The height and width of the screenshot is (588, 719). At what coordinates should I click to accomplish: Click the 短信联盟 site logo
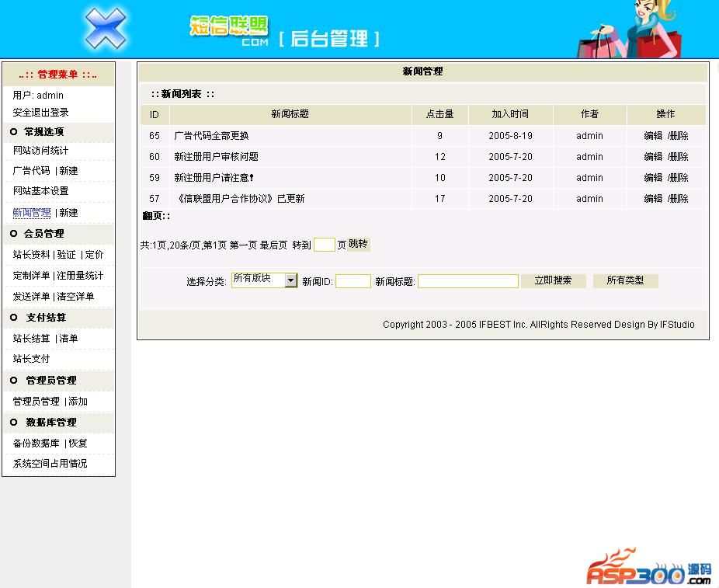pyautogui.click(x=228, y=30)
